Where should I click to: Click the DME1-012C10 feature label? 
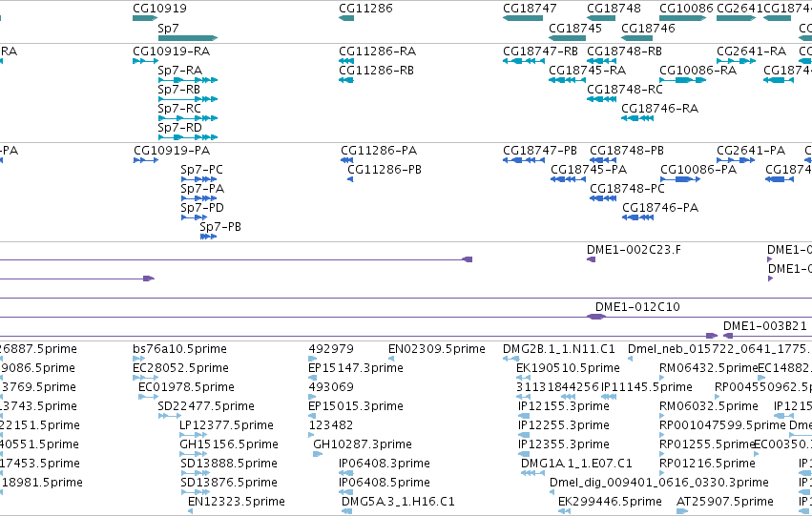click(x=637, y=306)
